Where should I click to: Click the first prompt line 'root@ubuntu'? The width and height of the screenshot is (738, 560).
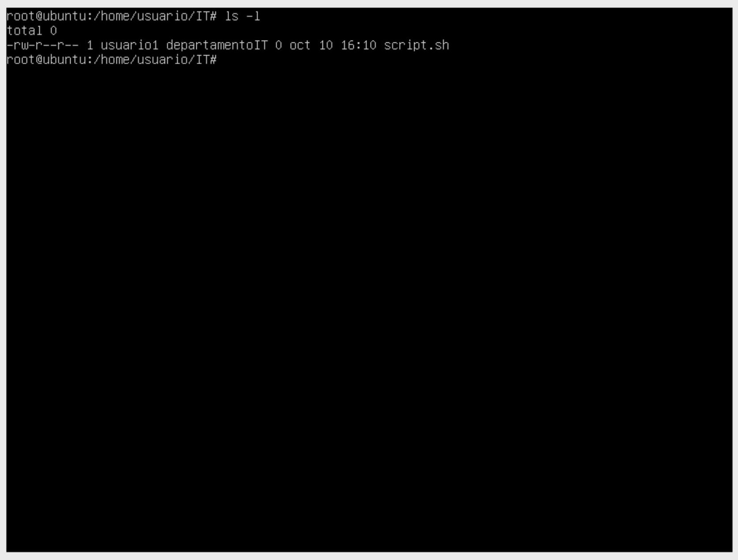click(46, 17)
